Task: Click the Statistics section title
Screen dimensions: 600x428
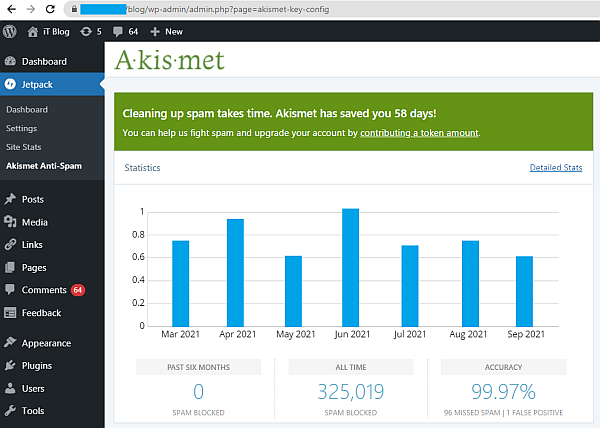Action: 142,168
